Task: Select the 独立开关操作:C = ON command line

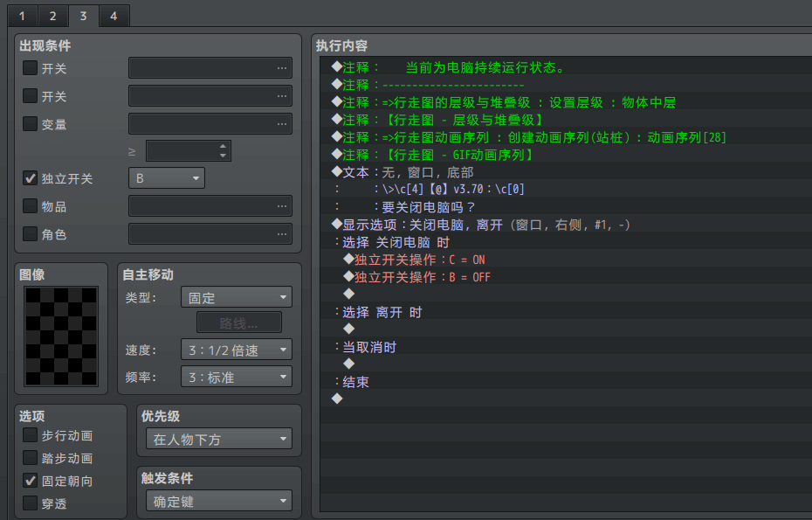Action: click(x=419, y=260)
